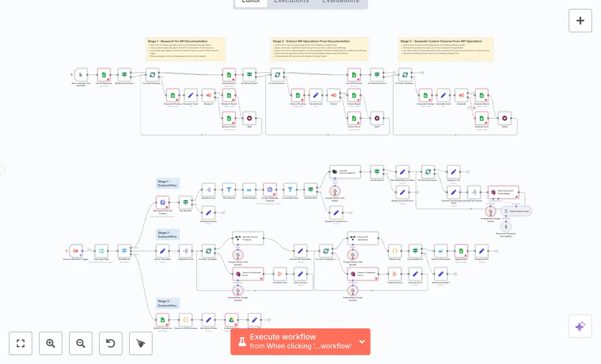Click the reset viewport arrow icon
This screenshot has width=601, height=364.
111,343
